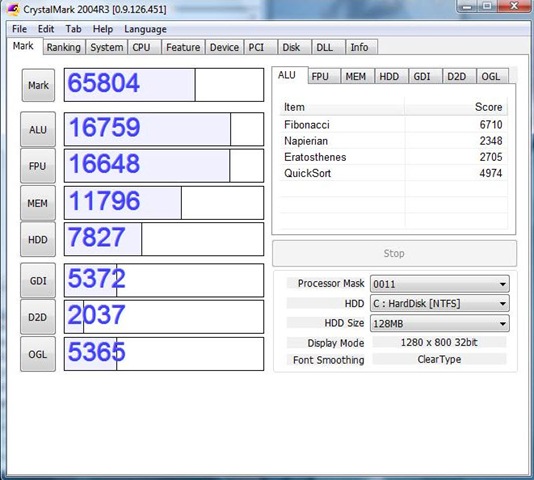
Task: Select the ALU results sub-tab
Action: pos(289,75)
